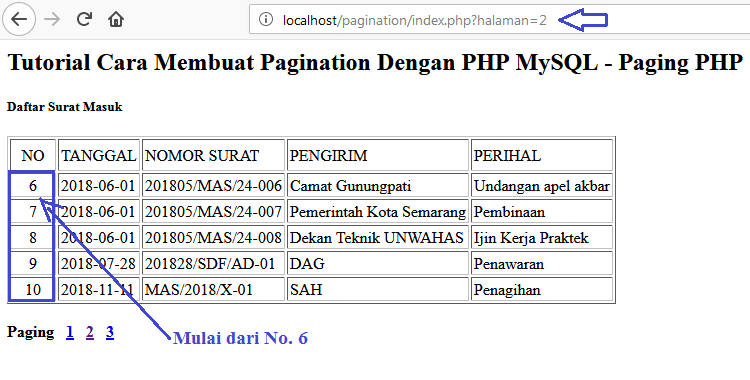Click the forward navigation arrow
The height and width of the screenshot is (380, 750).
coord(52,19)
